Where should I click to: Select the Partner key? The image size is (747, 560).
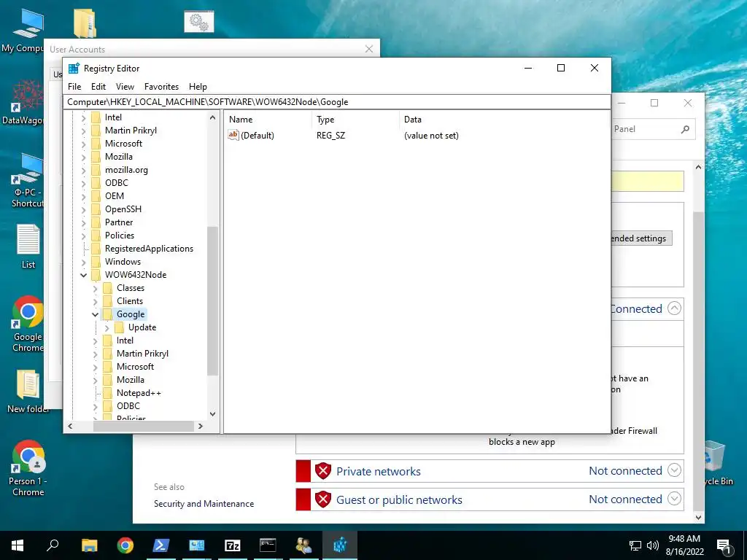(x=119, y=222)
